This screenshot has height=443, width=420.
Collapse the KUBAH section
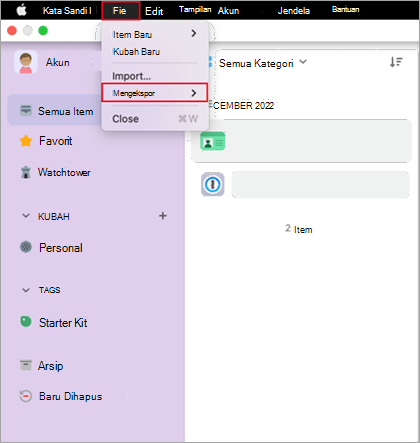tap(26, 216)
